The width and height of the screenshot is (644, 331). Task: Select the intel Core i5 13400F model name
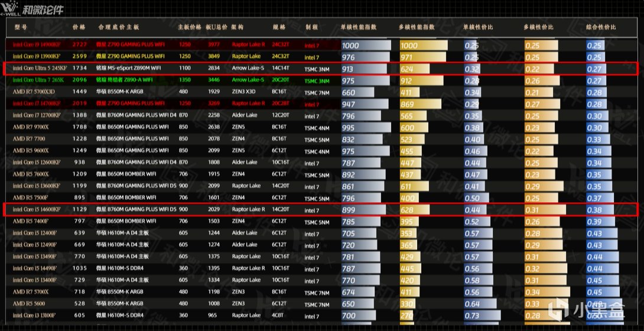(x=34, y=280)
